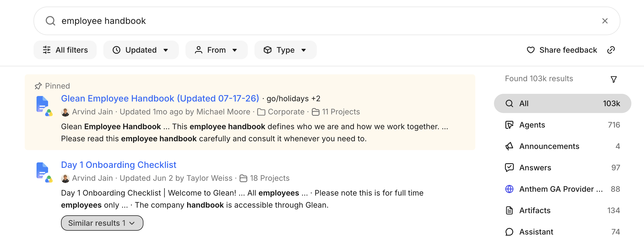
Task: Click Arvind Jain avatar on Onboarding Checklist result
Action: tap(65, 178)
